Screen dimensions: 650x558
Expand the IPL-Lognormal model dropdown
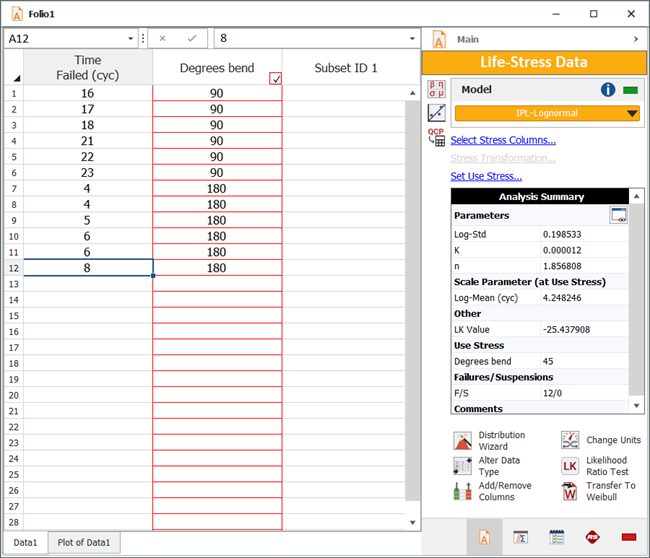[631, 113]
